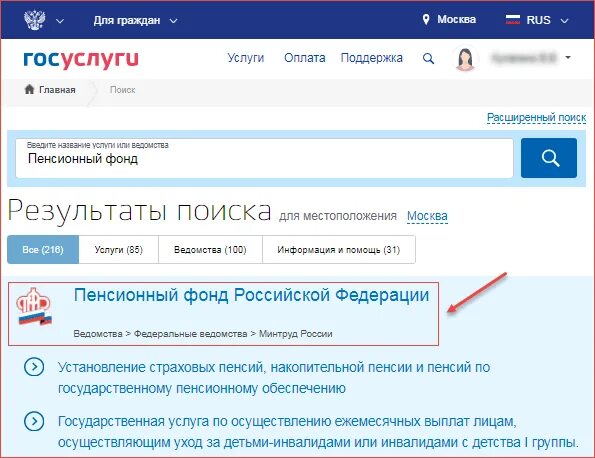Screen dimensions: 595x458
Task: Click the Russian flag icon
Action: [513, 20]
